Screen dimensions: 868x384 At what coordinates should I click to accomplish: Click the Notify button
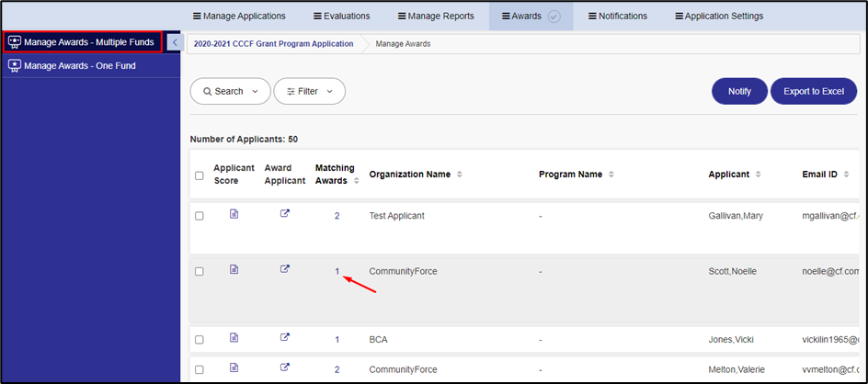[x=739, y=91]
